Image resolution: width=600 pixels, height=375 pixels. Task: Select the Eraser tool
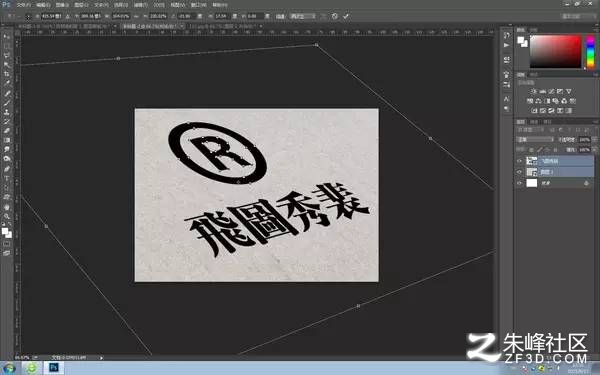(7, 131)
